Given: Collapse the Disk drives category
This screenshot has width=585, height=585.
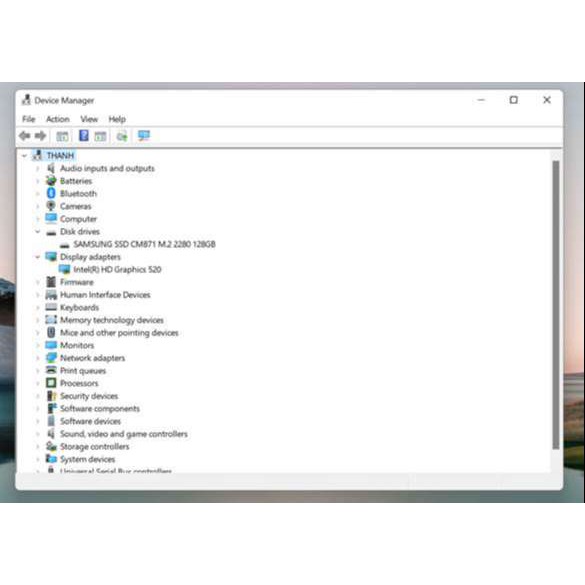Looking at the screenshot, I should tap(38, 232).
